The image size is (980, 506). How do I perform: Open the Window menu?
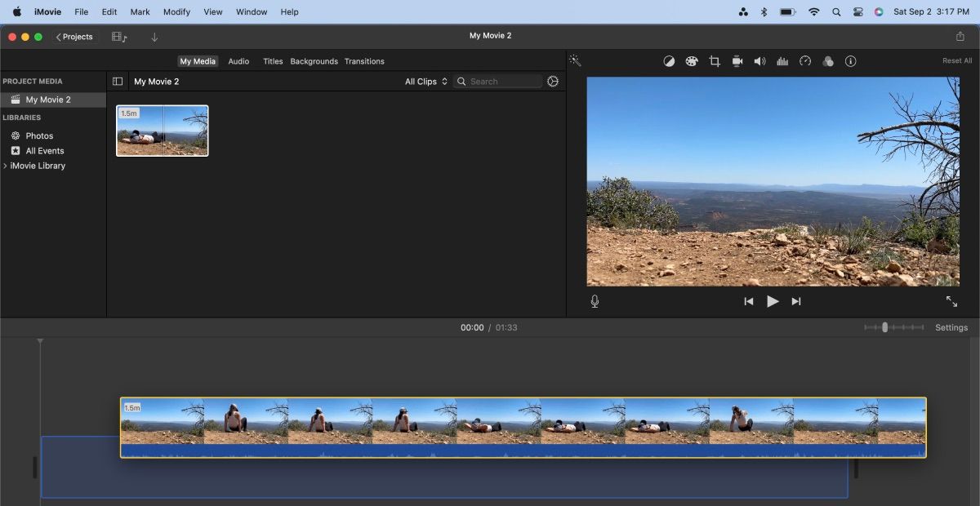[x=251, y=11]
